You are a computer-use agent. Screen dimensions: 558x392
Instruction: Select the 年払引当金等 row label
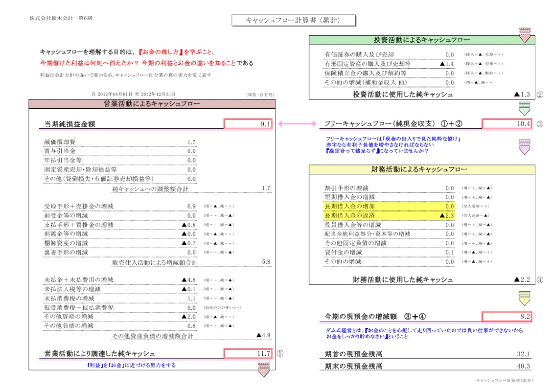pos(63,160)
